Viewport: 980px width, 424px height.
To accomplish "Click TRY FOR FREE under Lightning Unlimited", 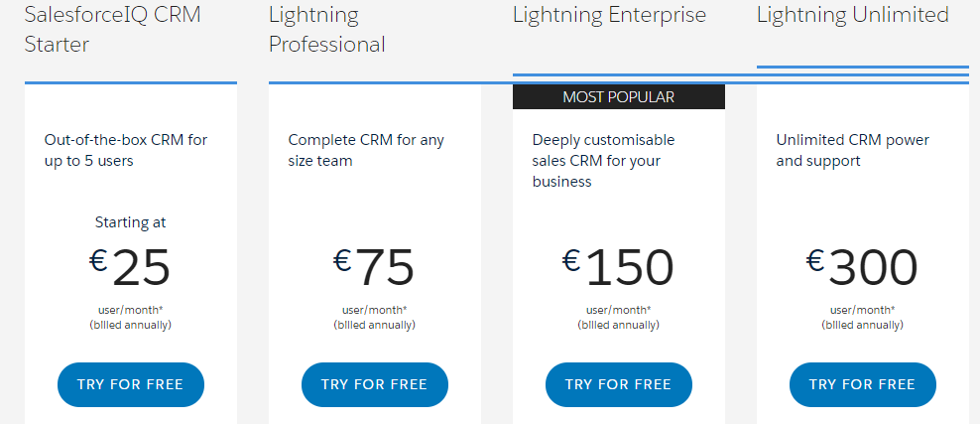I will [863, 384].
